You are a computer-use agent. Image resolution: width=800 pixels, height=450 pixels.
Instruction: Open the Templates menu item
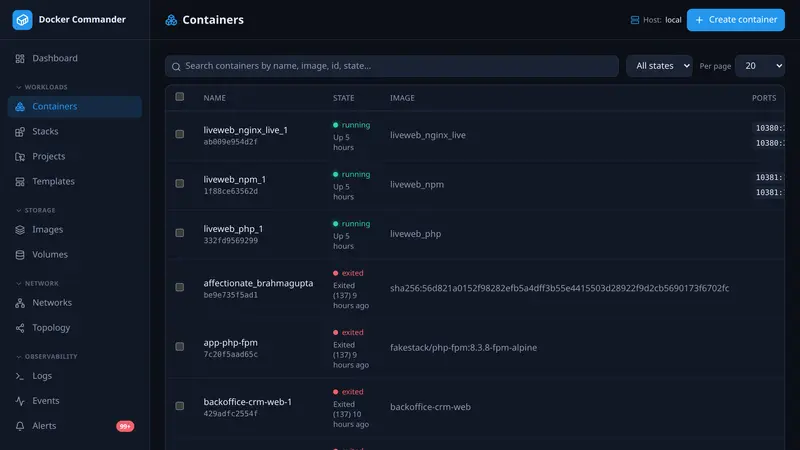point(74,182)
